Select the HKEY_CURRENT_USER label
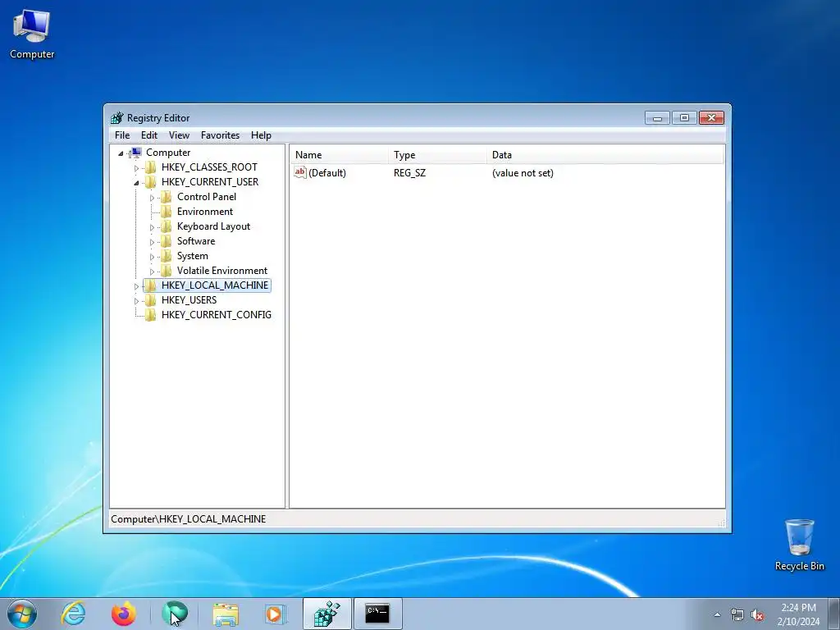The width and height of the screenshot is (840, 630). pyautogui.click(x=210, y=181)
